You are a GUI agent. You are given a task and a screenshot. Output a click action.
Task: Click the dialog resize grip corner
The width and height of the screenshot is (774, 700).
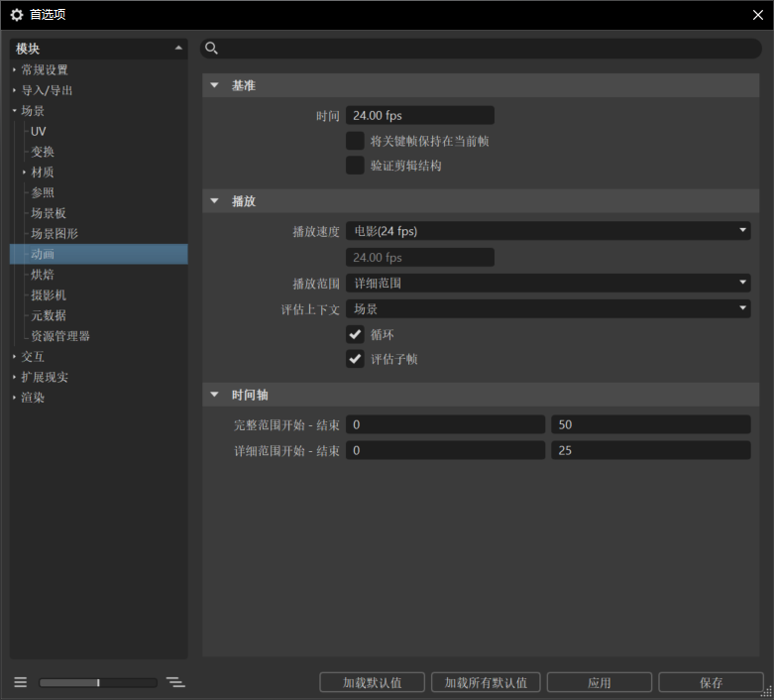767,693
